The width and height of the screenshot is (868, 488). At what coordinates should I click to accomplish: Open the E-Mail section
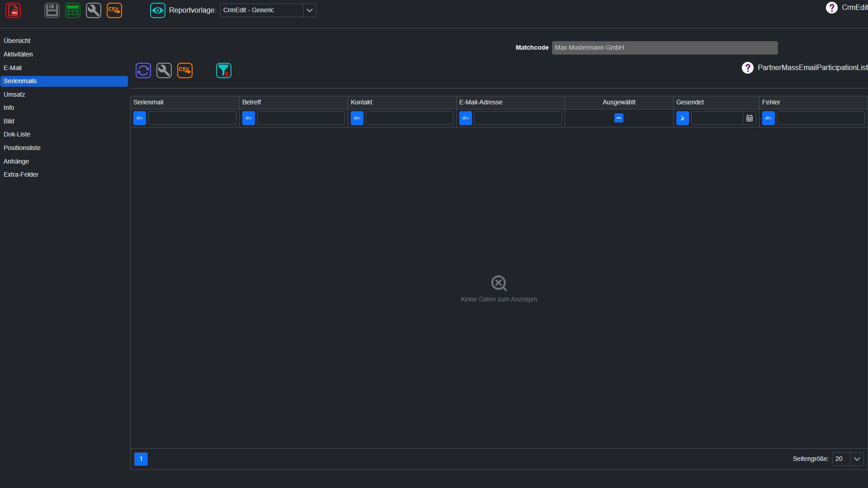pos(64,68)
